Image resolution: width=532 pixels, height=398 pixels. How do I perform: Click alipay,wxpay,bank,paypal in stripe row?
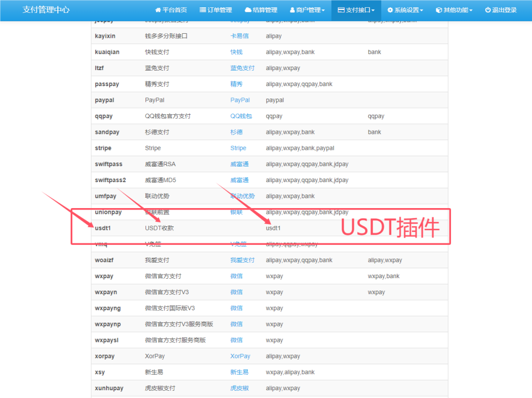[x=300, y=148]
